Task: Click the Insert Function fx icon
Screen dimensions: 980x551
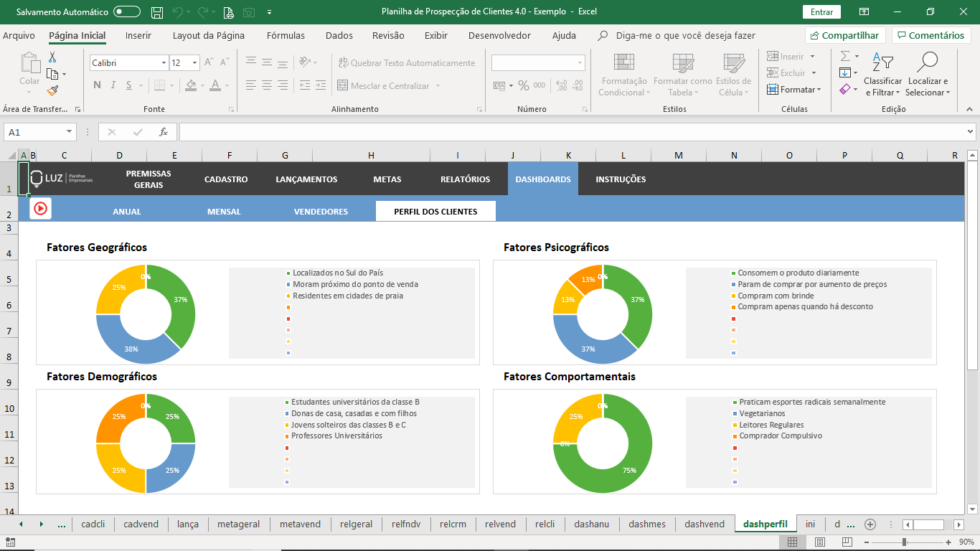Action: 164,132
